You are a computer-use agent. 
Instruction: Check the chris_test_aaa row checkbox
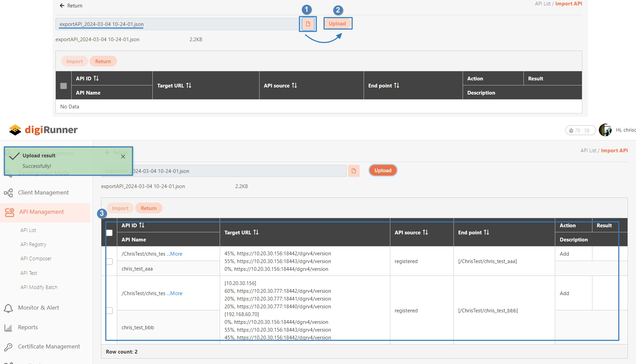coord(109,261)
